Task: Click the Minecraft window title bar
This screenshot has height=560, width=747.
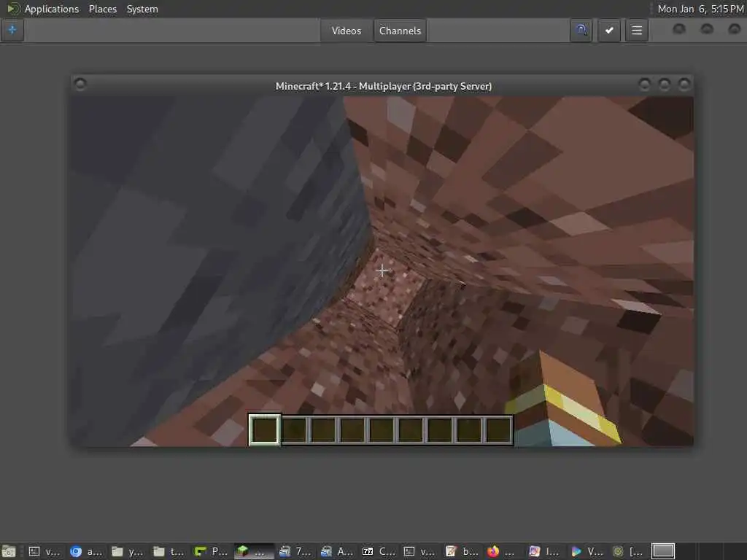Action: click(384, 86)
